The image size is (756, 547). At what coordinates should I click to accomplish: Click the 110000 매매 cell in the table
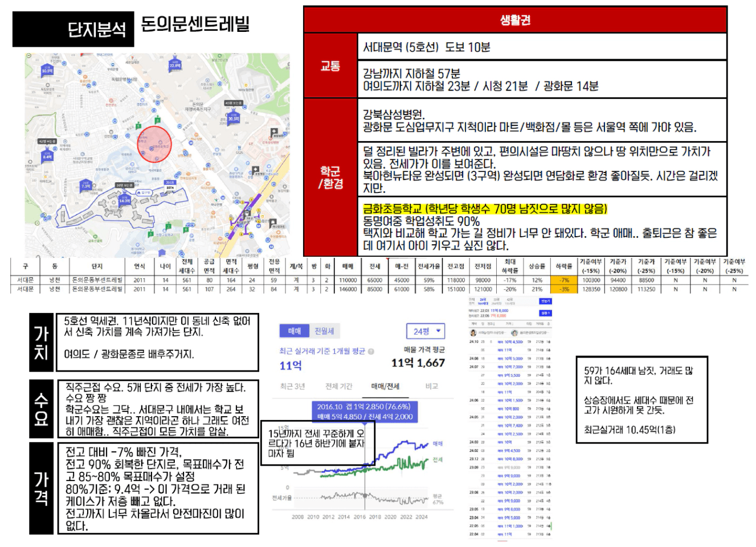tap(348, 280)
